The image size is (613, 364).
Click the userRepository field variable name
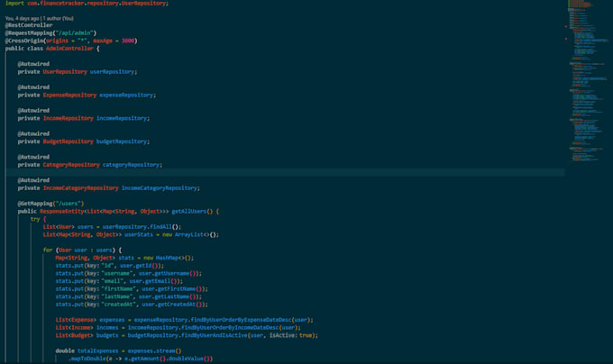click(x=114, y=72)
